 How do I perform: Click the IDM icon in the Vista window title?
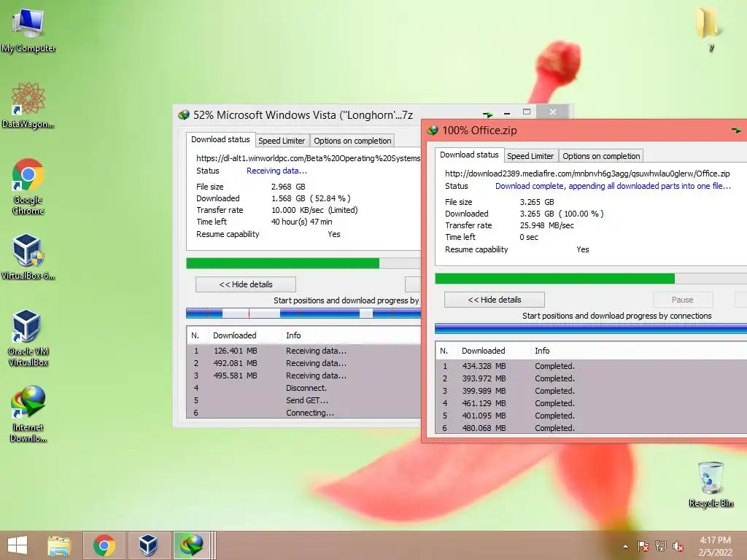pyautogui.click(x=184, y=114)
